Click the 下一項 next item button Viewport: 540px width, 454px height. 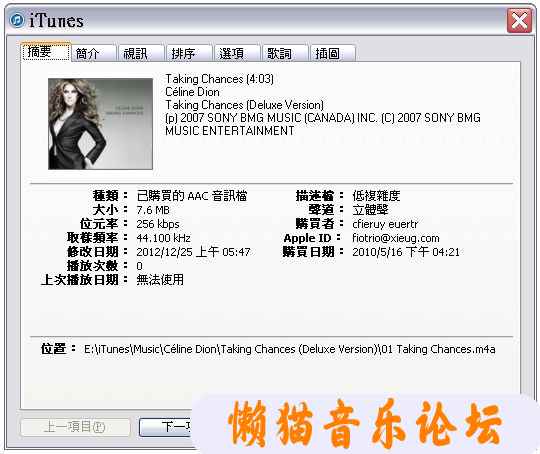pyautogui.click(x=165, y=427)
